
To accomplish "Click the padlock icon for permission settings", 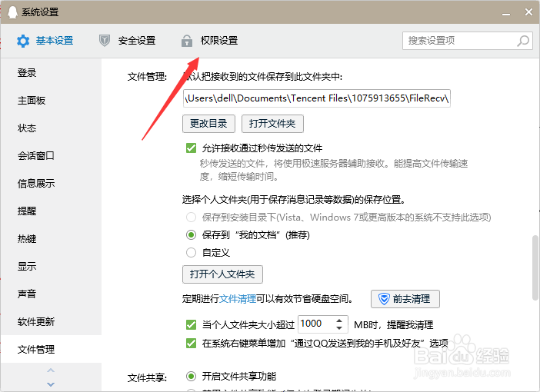I will [187, 41].
